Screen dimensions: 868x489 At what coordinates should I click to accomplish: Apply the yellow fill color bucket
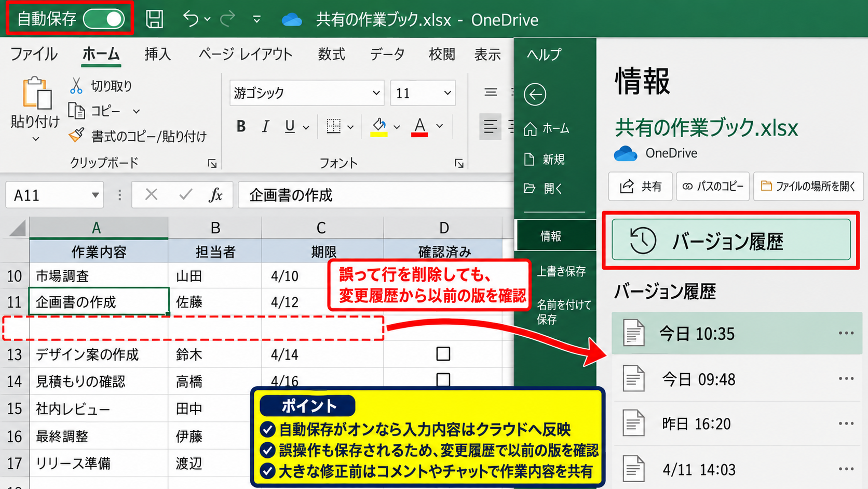379,126
